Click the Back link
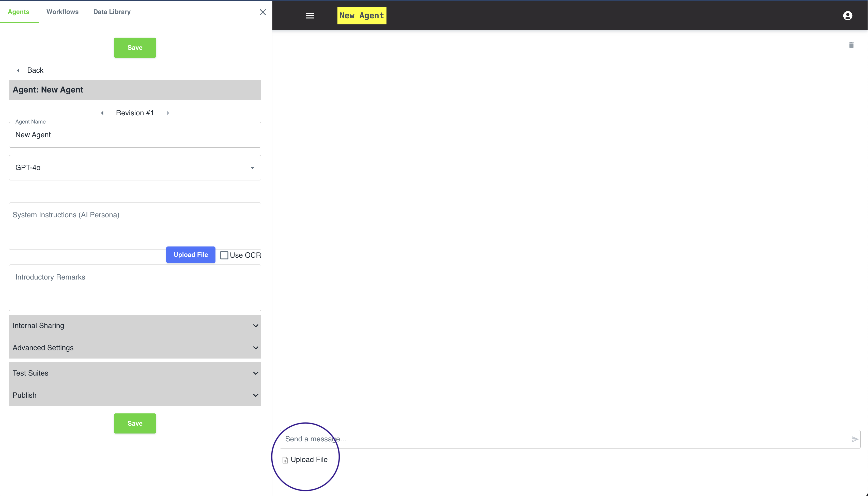 35,71
